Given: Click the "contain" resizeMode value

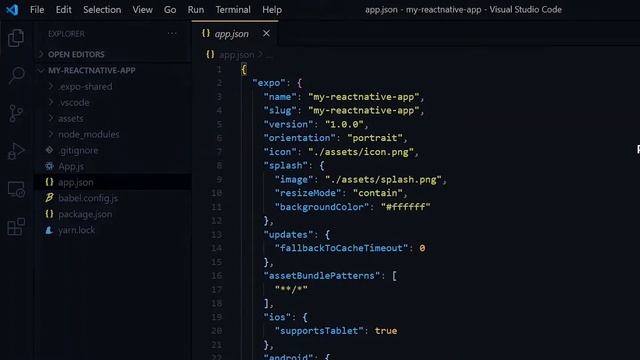Looking at the screenshot, I should (378, 193).
